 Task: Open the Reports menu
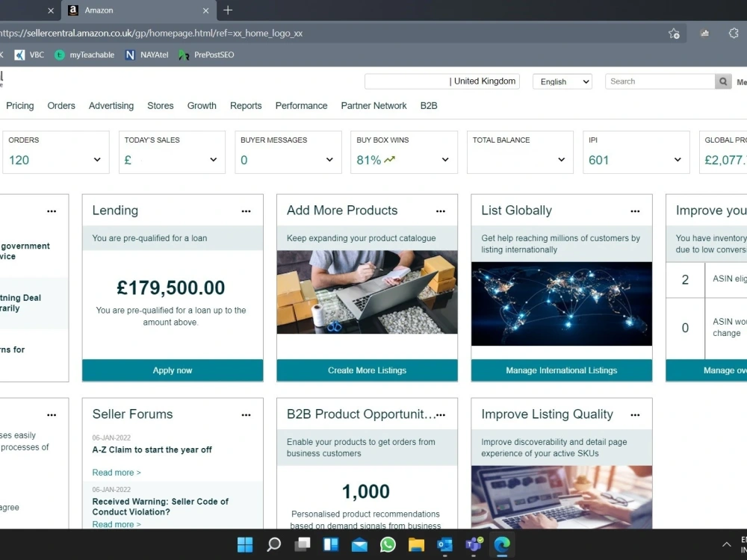coord(246,106)
